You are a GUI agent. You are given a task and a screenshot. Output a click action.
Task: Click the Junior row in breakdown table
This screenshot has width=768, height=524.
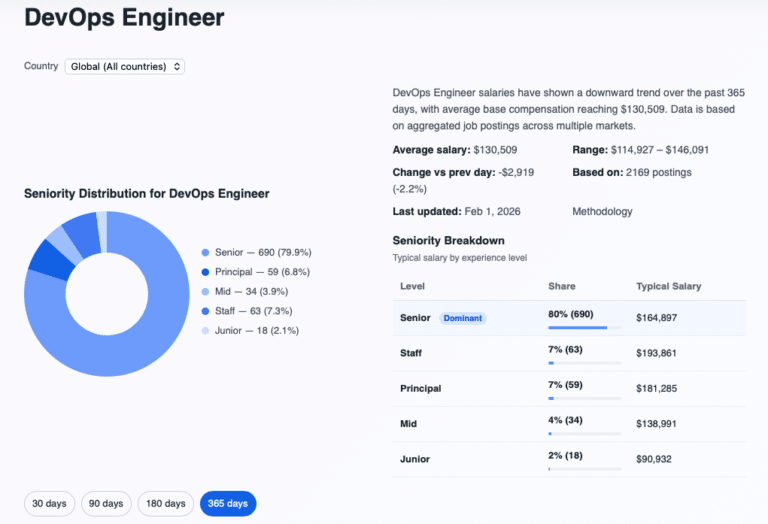[x=569, y=459]
